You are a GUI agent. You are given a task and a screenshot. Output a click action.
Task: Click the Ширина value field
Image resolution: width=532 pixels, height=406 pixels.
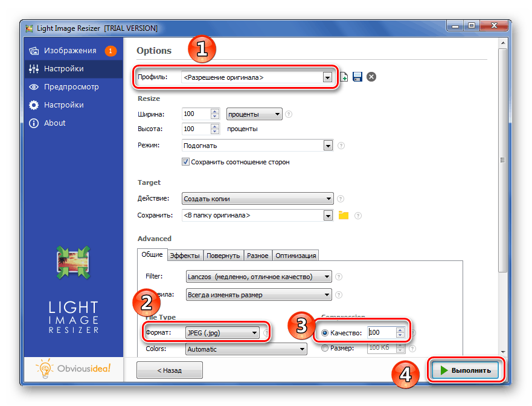196,114
